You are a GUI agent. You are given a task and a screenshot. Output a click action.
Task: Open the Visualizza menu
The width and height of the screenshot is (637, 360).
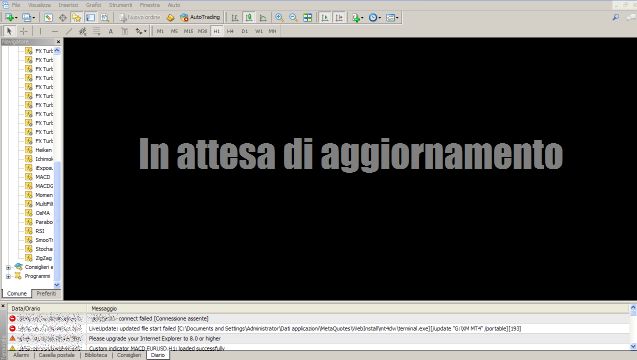39,5
